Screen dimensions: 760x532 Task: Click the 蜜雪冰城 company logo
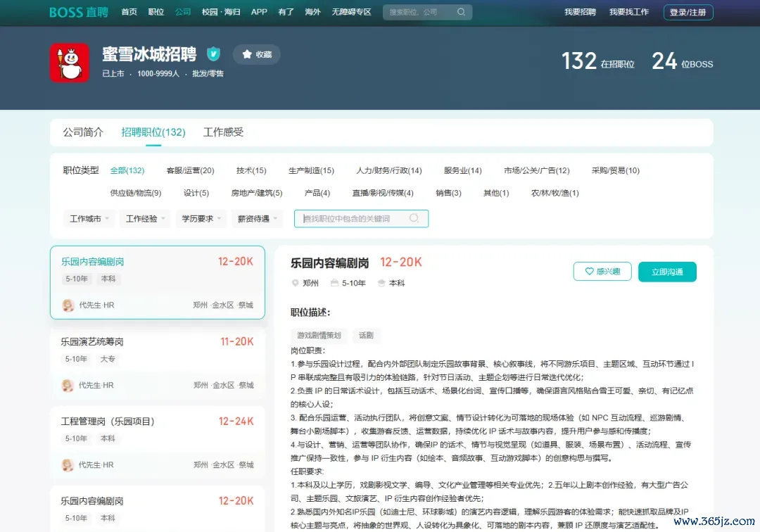coord(69,63)
